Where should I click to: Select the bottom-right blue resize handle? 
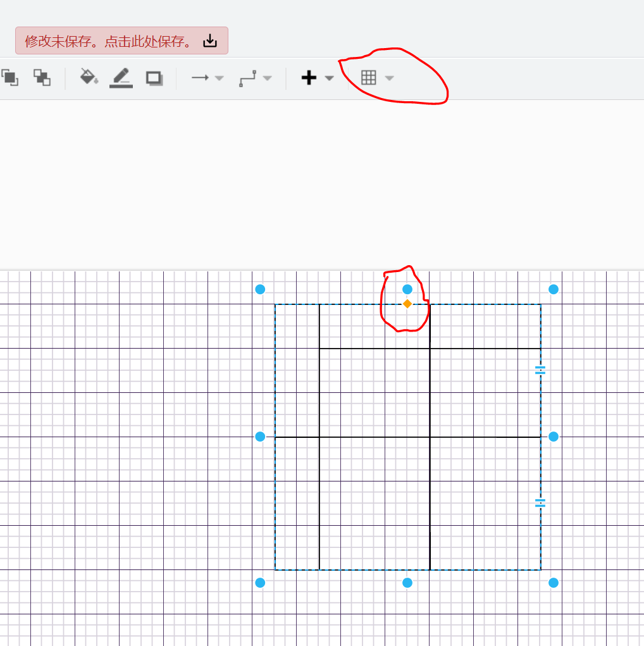554,583
